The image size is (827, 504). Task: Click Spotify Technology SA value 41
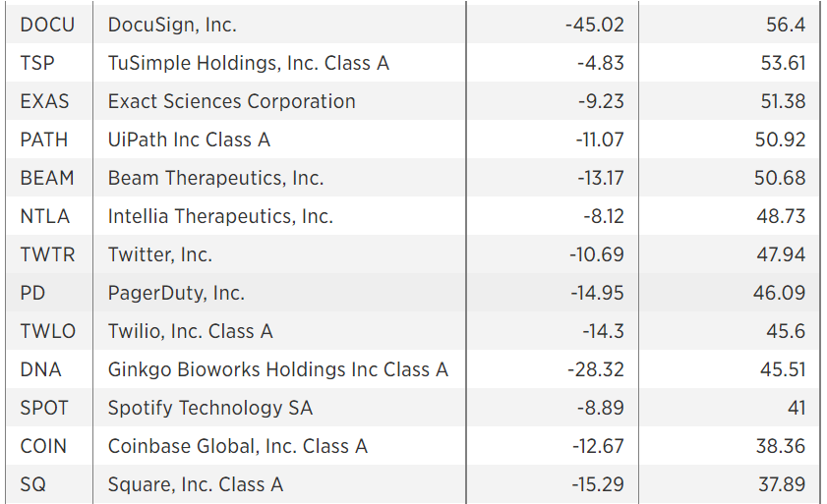[x=797, y=408]
